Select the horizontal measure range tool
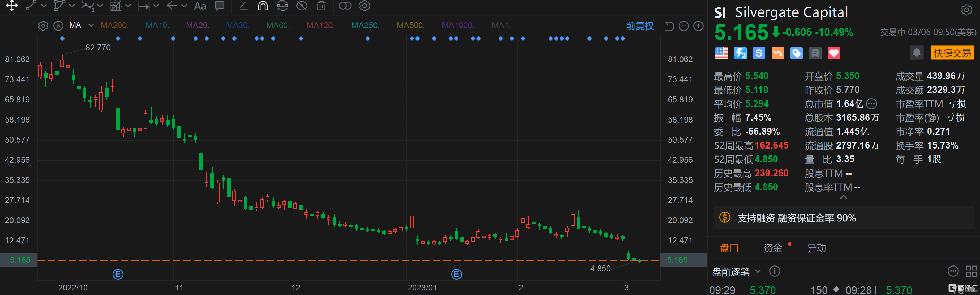The image size is (980, 295). [x=144, y=6]
